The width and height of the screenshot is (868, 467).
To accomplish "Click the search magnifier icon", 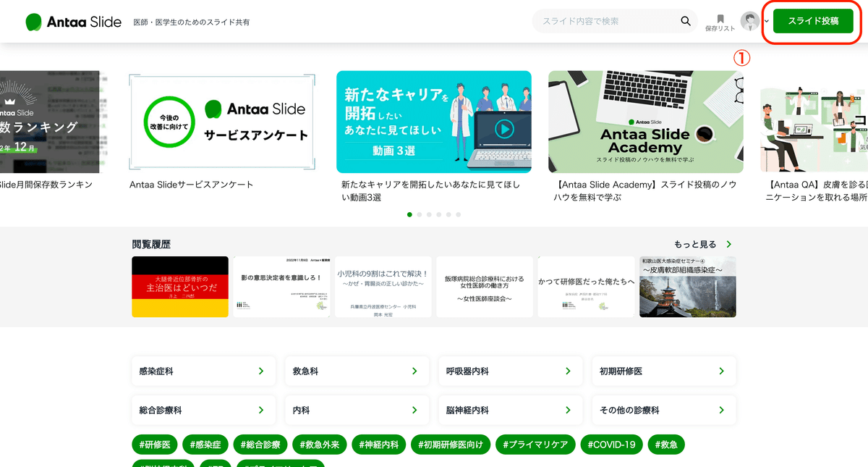I will (x=685, y=21).
